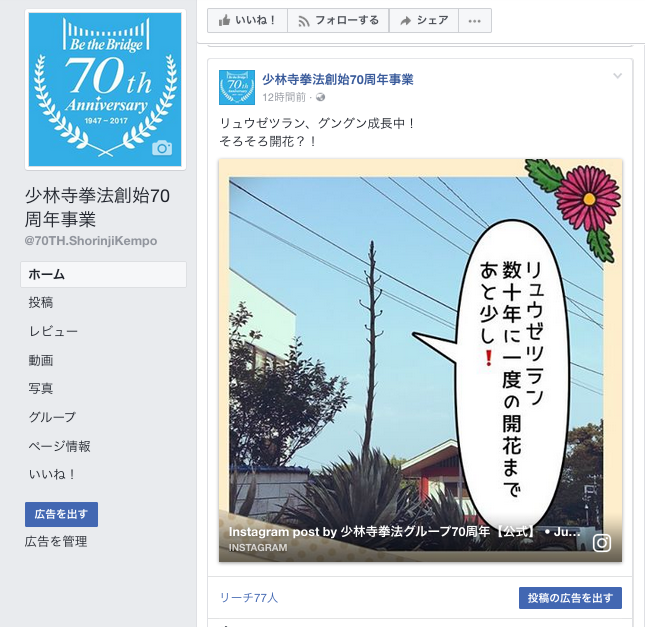The height and width of the screenshot is (627, 645).
Task: Click the 広告を管理 link
Action: click(56, 541)
